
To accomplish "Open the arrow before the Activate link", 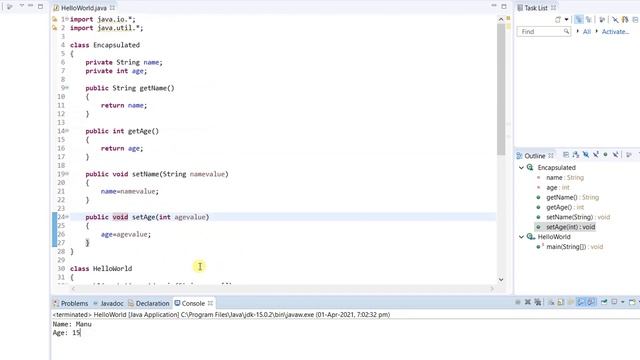I will pos(597,31).
